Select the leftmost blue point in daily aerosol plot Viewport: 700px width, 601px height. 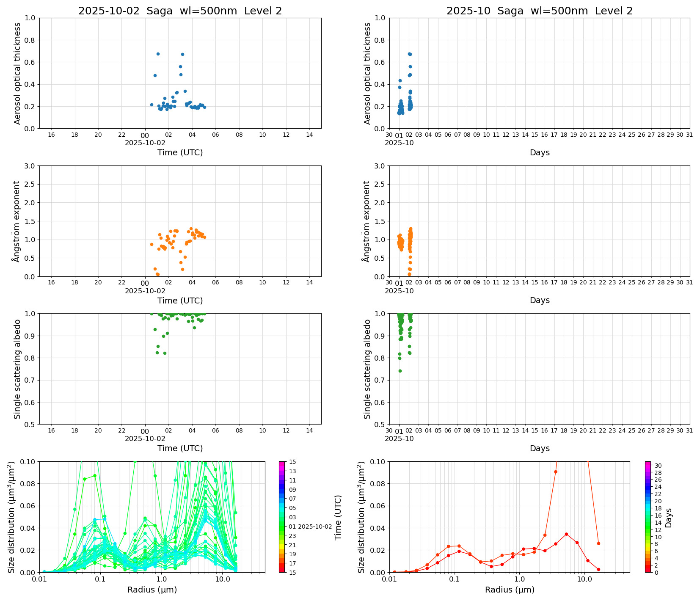(152, 105)
